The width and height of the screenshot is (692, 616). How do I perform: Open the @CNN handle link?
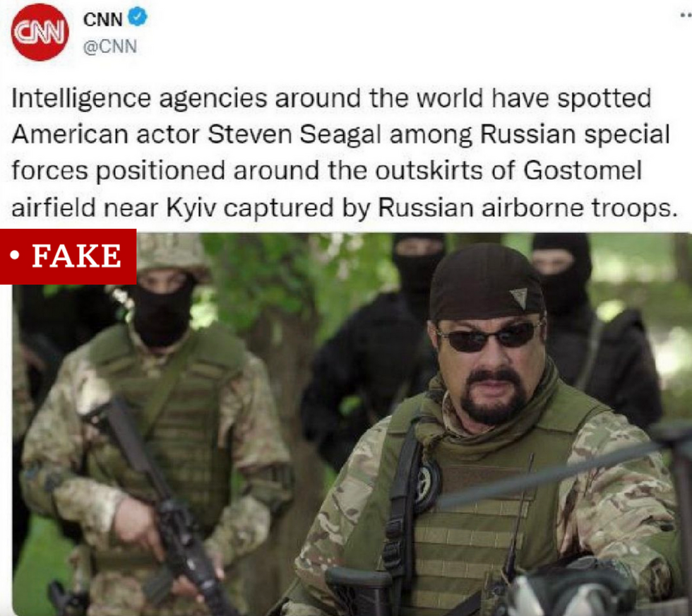pyautogui.click(x=110, y=47)
